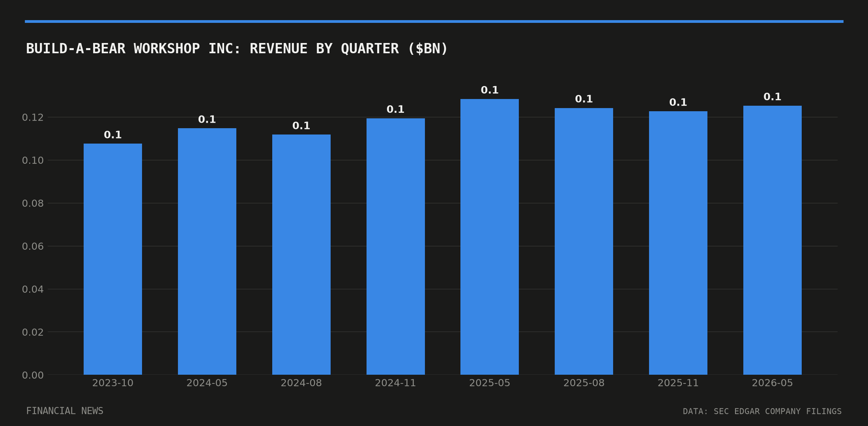Screen dimensions: 868x426
Task: Click the value label above the 2024-11 bar
Action: [396, 109]
